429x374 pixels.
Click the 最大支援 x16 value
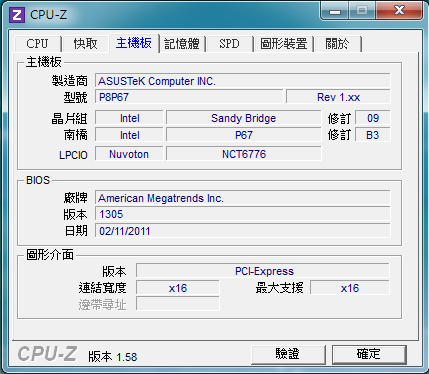tap(350, 288)
